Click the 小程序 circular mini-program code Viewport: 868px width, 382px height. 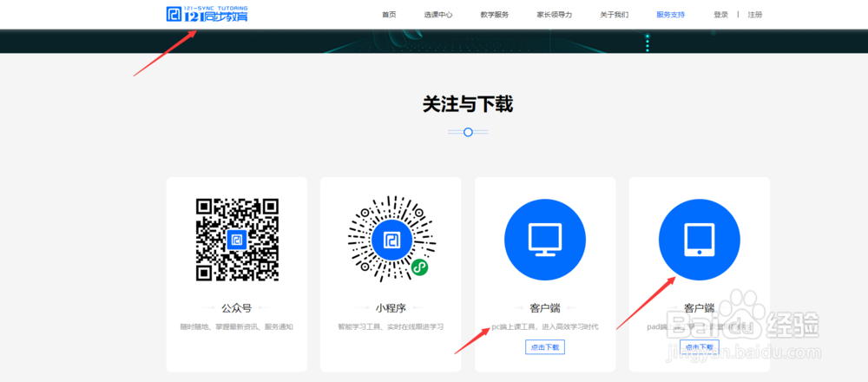pyautogui.click(x=391, y=240)
